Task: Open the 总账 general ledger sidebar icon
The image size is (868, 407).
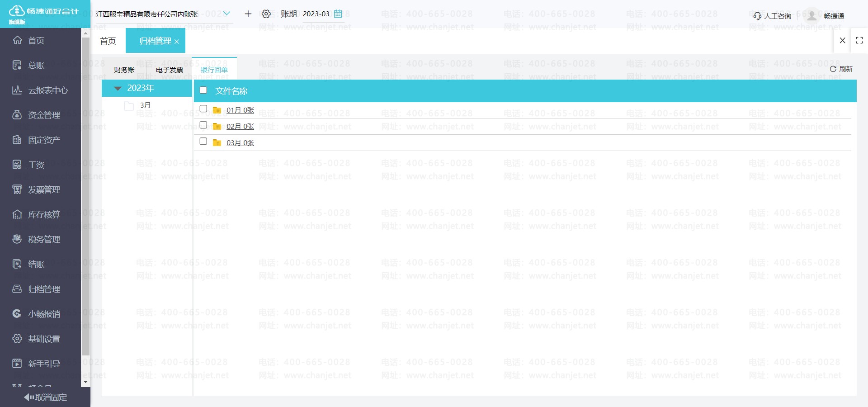Action: click(17, 65)
